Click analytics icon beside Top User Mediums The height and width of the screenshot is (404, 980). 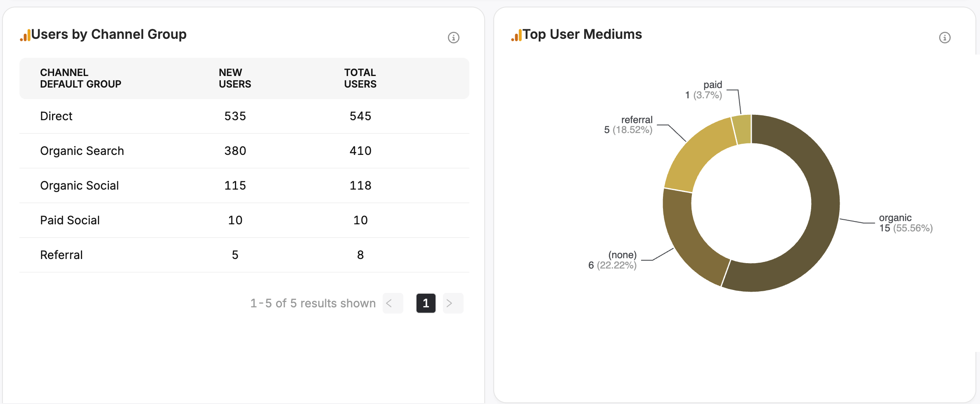pyautogui.click(x=516, y=36)
